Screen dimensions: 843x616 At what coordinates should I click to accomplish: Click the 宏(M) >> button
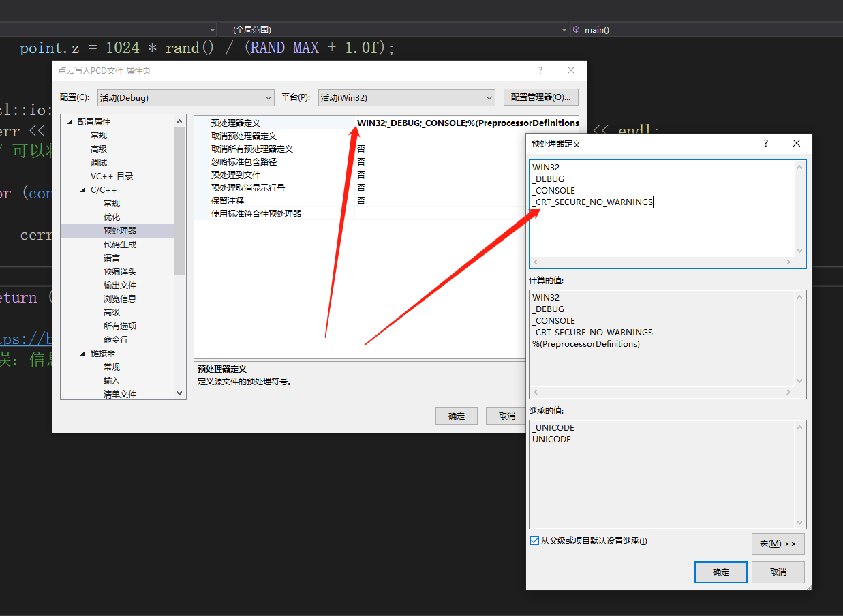pyautogui.click(x=778, y=543)
